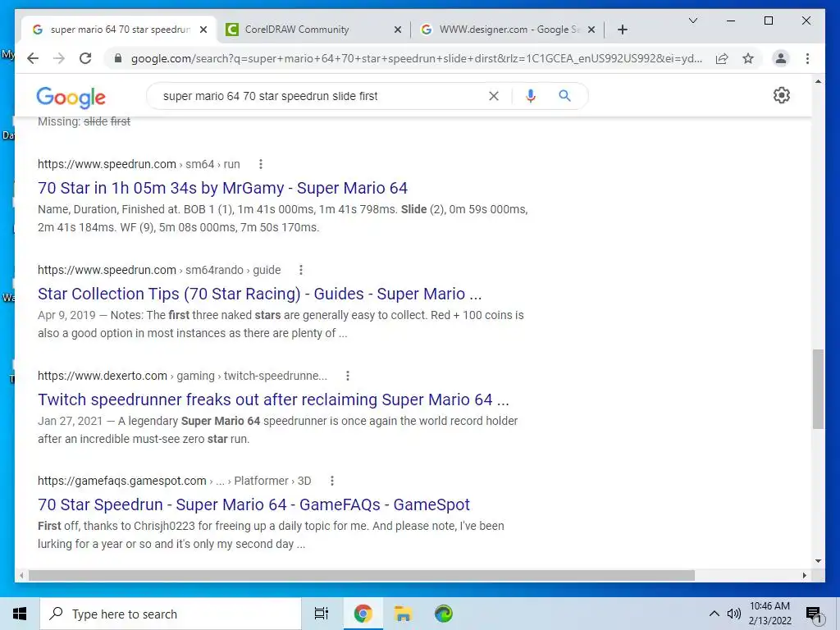Open a new tab with the plus button

point(622,30)
